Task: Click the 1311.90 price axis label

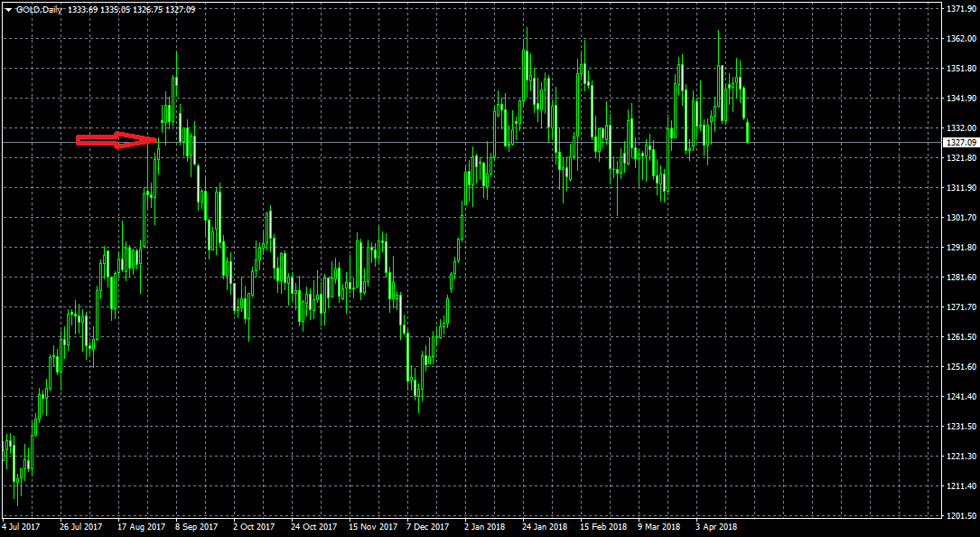Action: pyautogui.click(x=961, y=188)
